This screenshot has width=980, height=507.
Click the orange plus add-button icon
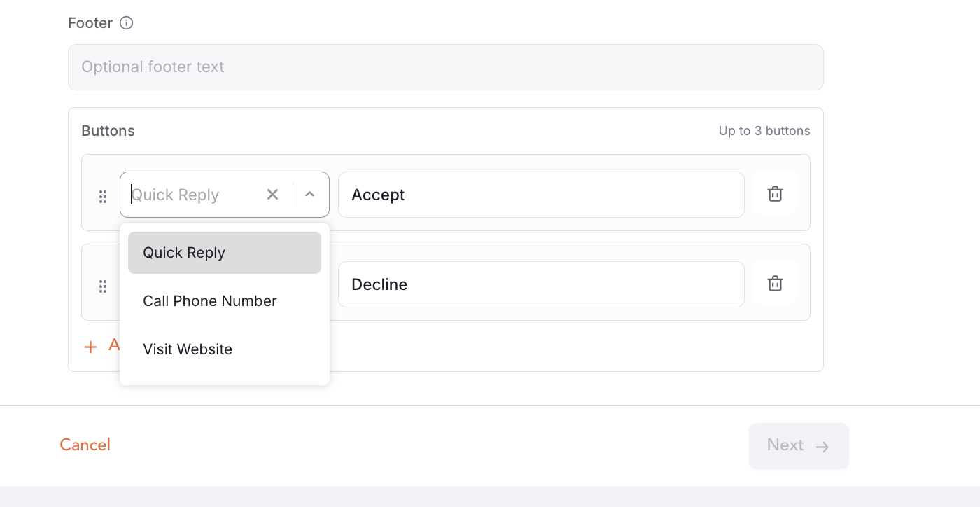click(x=90, y=346)
